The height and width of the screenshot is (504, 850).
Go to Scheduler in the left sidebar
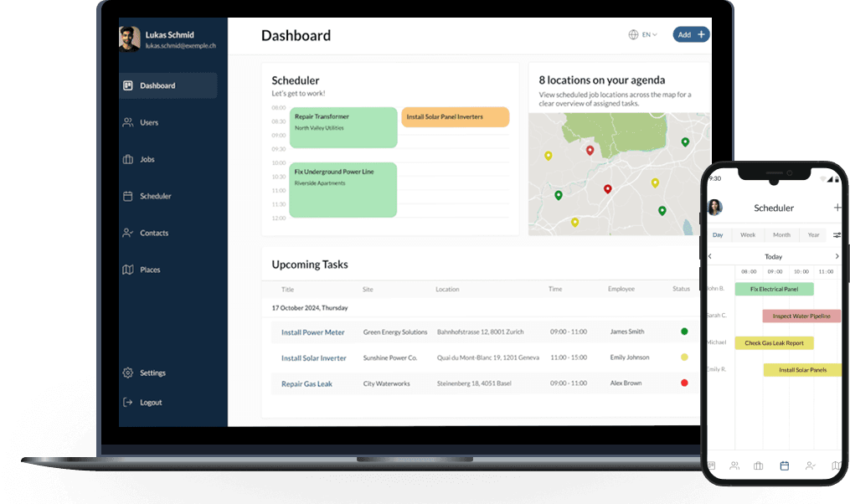155,196
